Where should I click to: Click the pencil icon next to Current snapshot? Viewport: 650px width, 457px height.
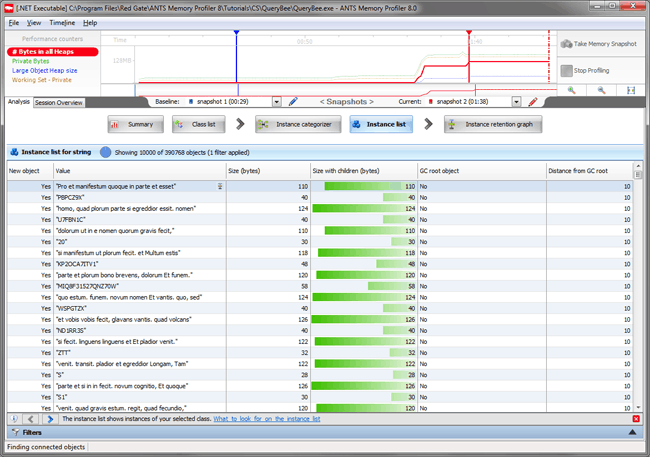[533, 102]
